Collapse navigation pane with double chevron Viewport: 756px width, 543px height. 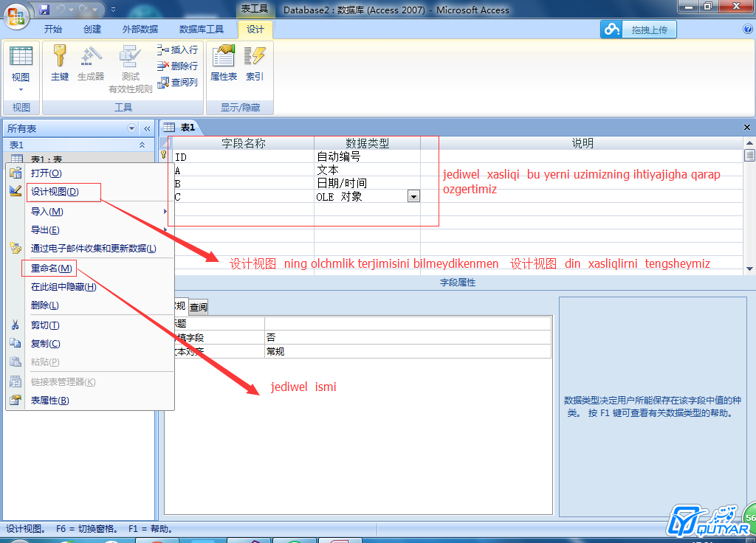[147, 128]
